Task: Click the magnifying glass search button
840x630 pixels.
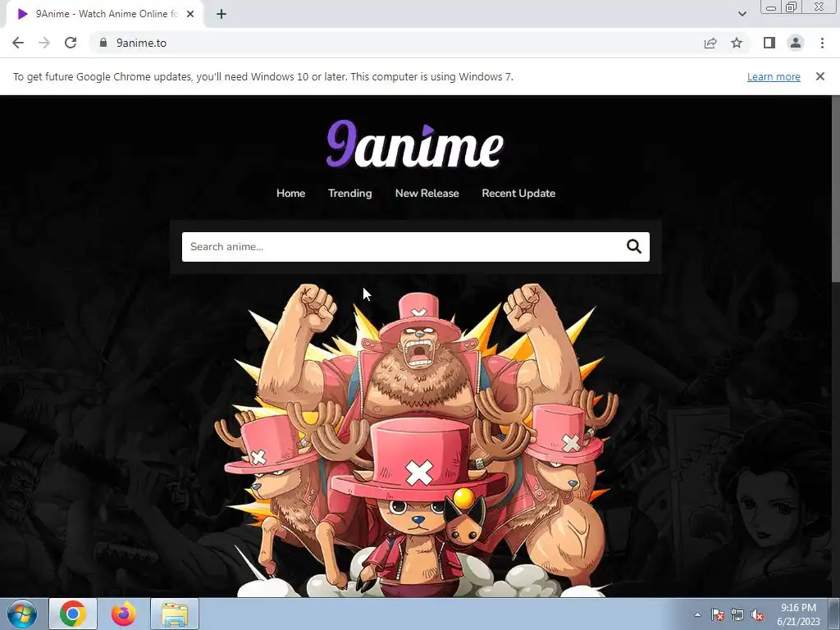Action: (x=634, y=246)
